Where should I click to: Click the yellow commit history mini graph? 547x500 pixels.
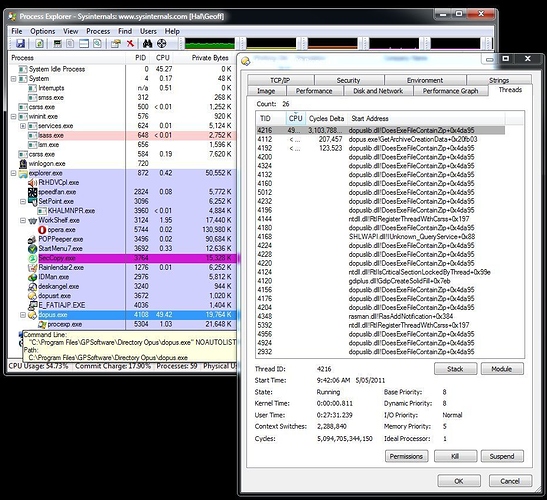(271, 44)
